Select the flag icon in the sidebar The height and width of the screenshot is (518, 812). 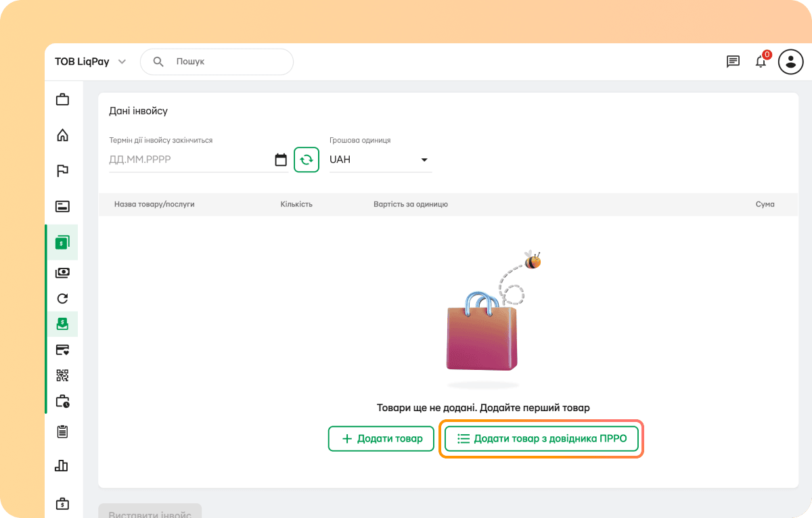pos(62,170)
